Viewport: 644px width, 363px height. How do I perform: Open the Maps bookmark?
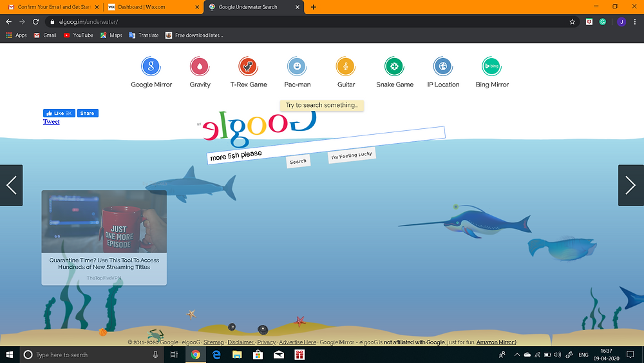111,35
